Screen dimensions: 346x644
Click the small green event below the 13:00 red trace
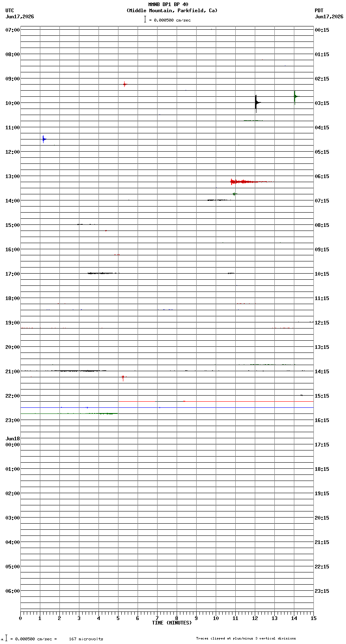point(234,194)
